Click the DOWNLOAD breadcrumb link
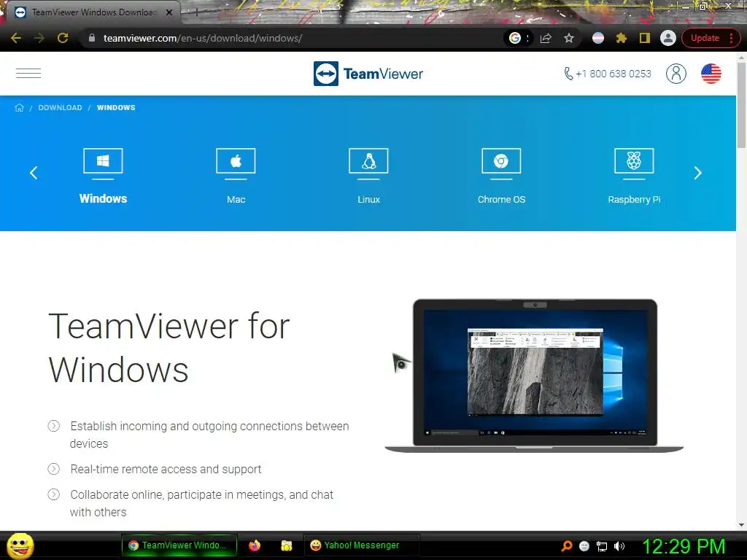The height and width of the screenshot is (560, 747). (x=60, y=108)
